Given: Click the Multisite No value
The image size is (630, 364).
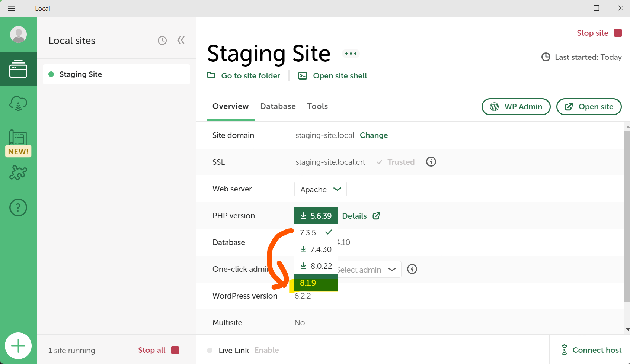Looking at the screenshot, I should (300, 323).
